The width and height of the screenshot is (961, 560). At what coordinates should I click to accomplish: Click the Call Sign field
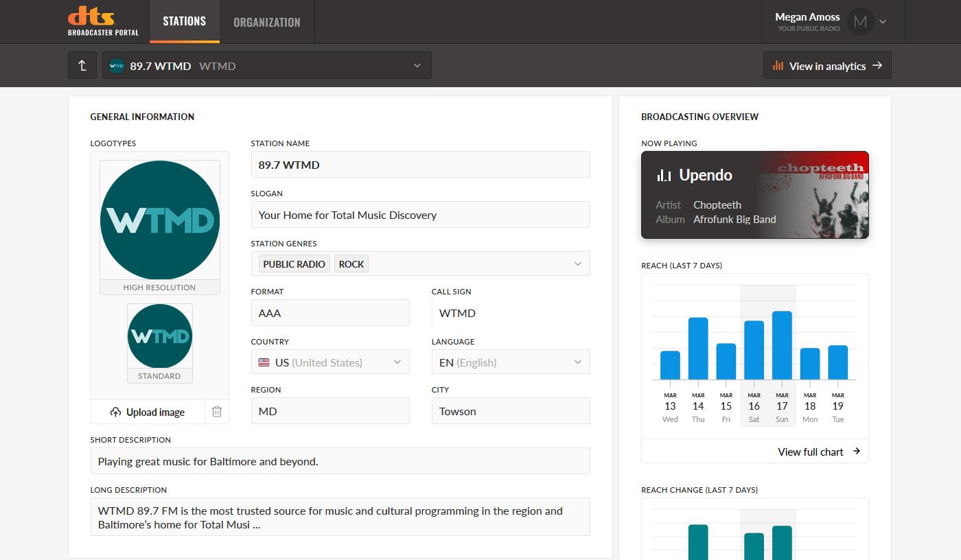511,313
